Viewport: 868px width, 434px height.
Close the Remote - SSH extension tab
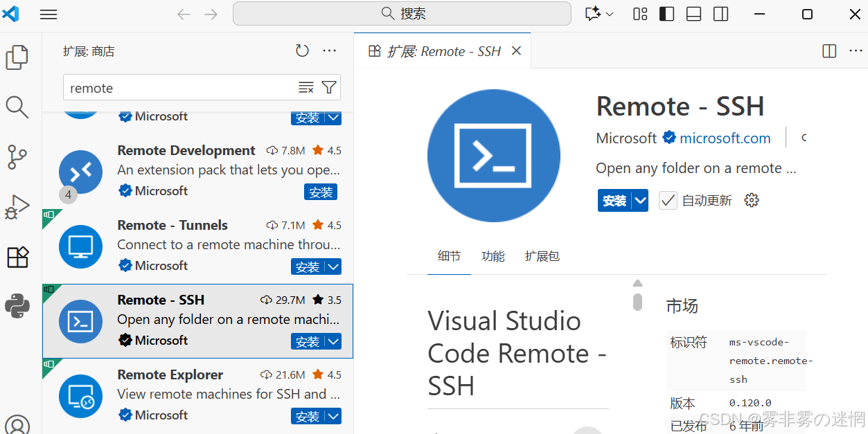(x=516, y=51)
